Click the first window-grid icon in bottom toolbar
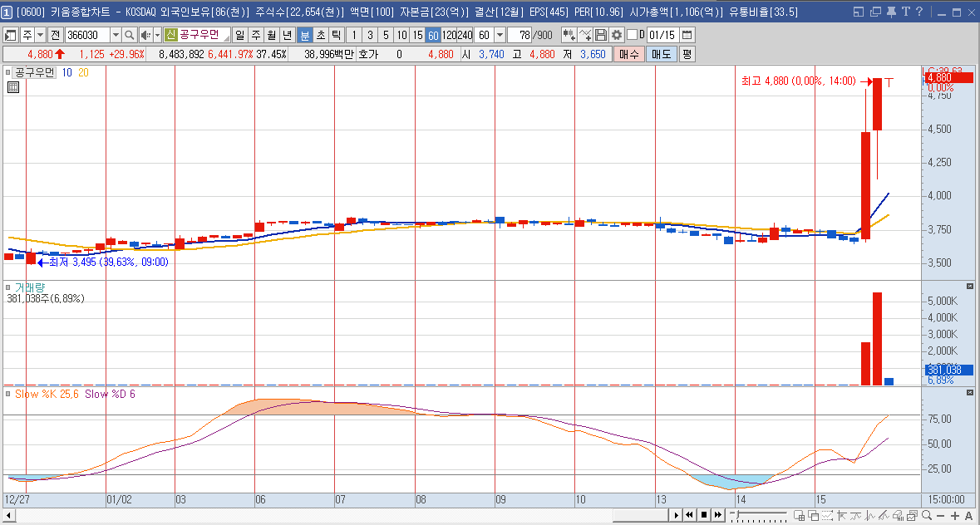The width and height of the screenshot is (980, 525). pyautogui.click(x=800, y=515)
